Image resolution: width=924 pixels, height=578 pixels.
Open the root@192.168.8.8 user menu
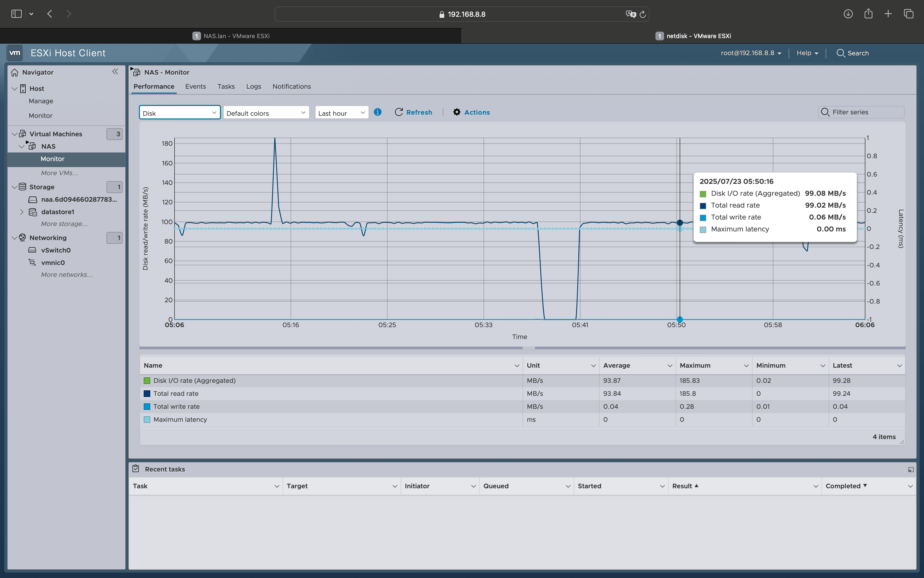(x=751, y=53)
